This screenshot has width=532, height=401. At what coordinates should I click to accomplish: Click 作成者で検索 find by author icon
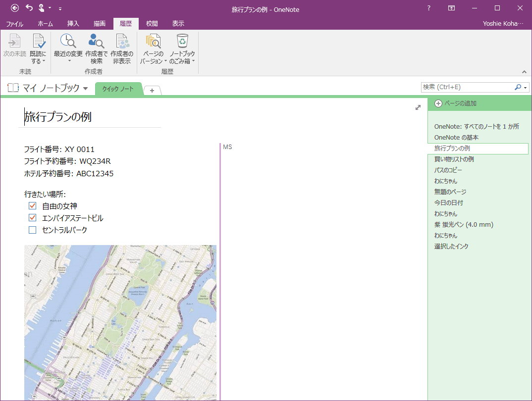96,49
